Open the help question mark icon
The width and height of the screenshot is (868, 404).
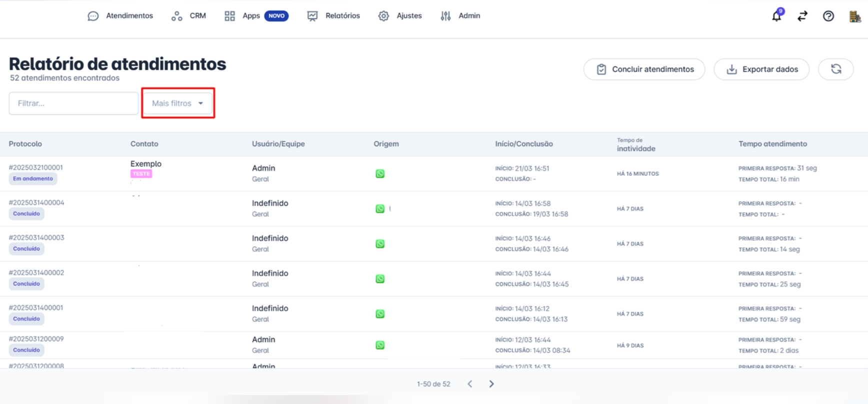point(828,16)
